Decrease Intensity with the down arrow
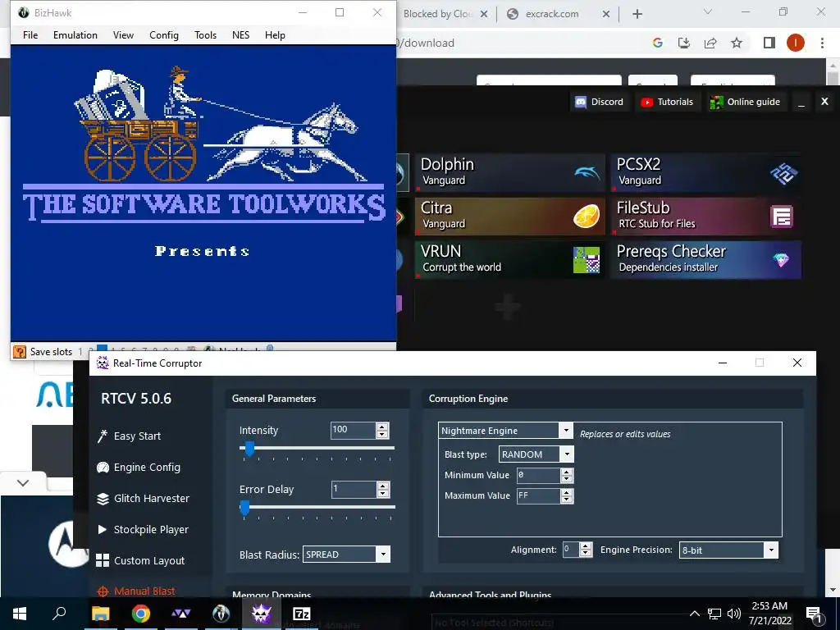The width and height of the screenshot is (840, 630). (x=382, y=434)
